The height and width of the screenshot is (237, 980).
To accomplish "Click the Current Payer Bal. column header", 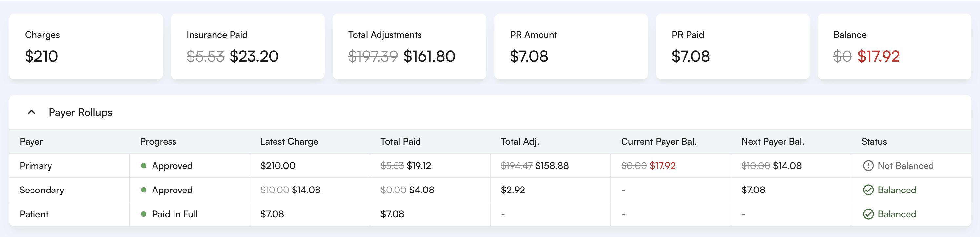I will coord(659,142).
